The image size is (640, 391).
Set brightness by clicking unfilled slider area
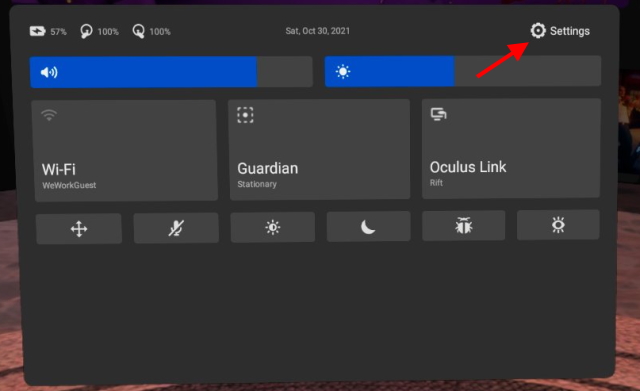[x=528, y=71]
